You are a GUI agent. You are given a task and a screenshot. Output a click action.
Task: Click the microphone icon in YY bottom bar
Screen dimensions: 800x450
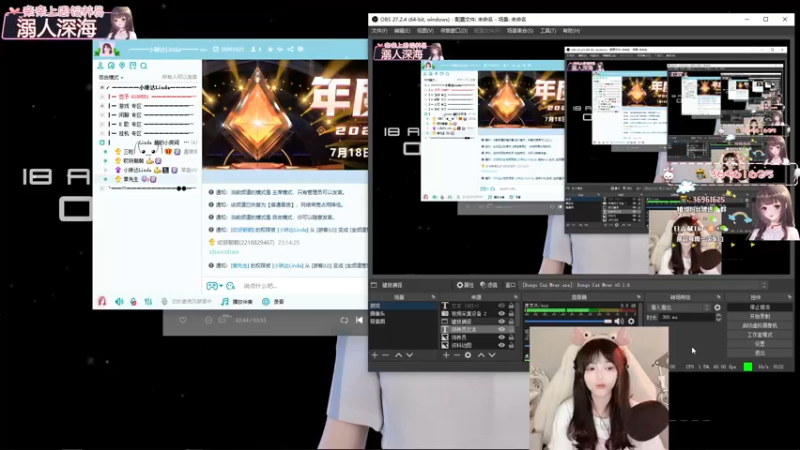(164, 302)
